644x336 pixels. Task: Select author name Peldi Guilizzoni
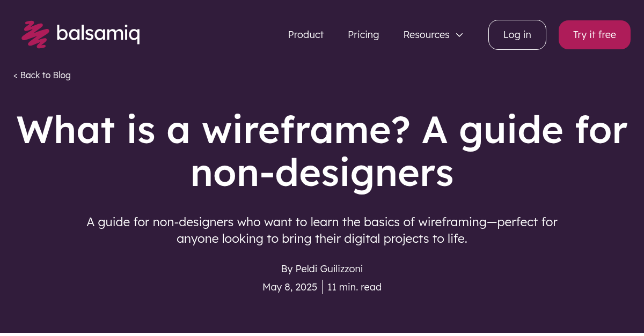tap(329, 269)
